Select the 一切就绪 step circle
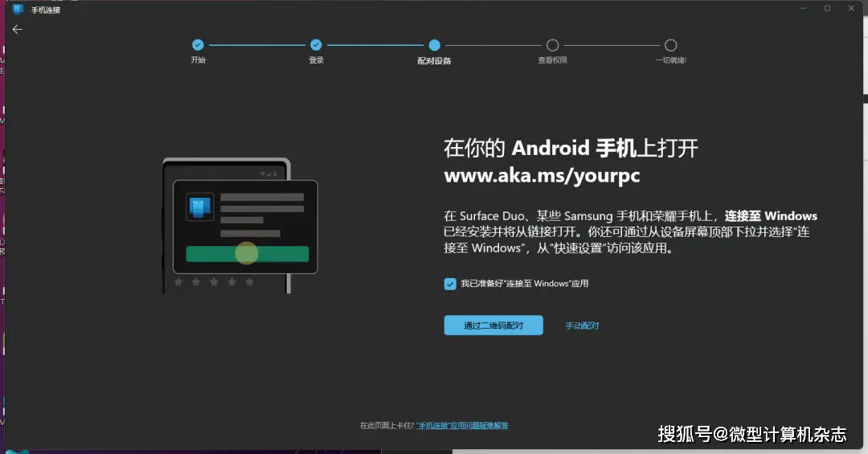This screenshot has height=454, width=868. [x=671, y=45]
